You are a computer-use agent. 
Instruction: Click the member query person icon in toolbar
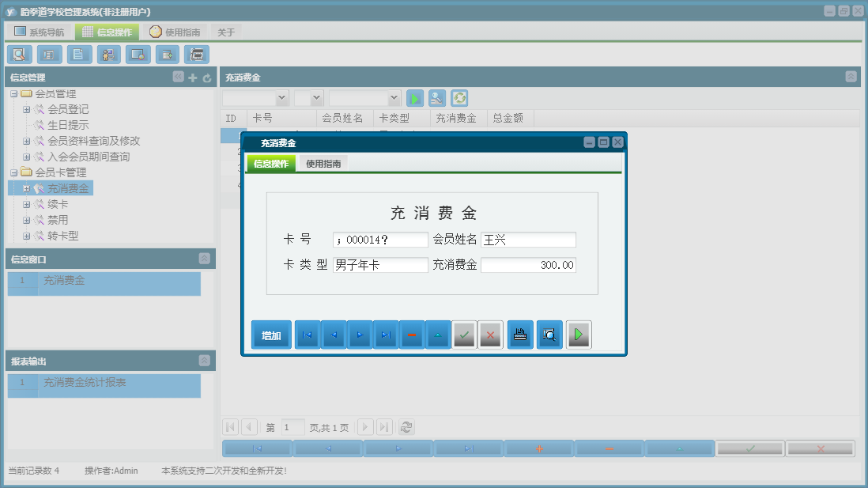coord(108,54)
